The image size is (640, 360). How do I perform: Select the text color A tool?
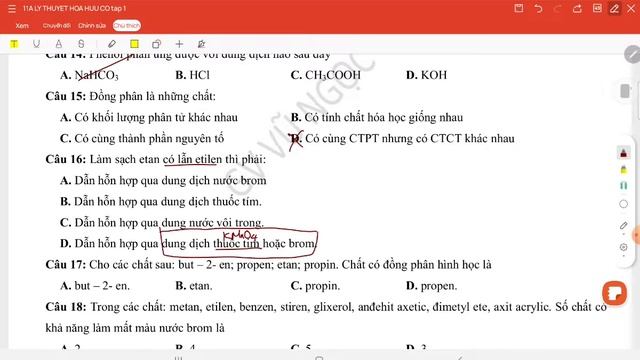pyautogui.click(x=59, y=44)
